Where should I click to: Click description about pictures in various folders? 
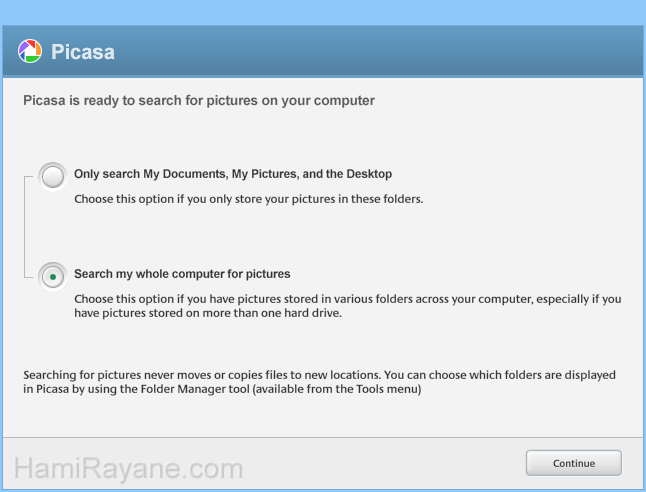tap(346, 299)
